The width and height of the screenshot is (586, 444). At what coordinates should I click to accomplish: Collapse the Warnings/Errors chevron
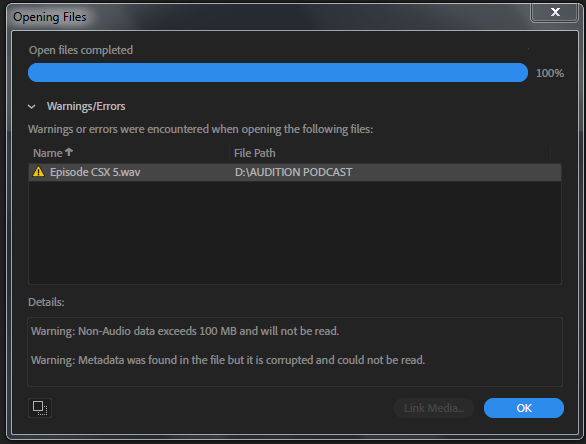32,107
